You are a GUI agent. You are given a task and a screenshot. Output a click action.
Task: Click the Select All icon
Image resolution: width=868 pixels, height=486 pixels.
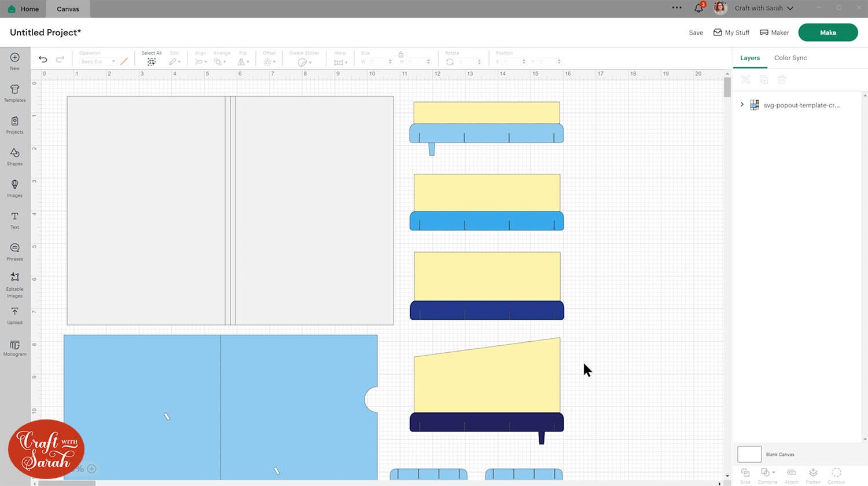(152, 61)
